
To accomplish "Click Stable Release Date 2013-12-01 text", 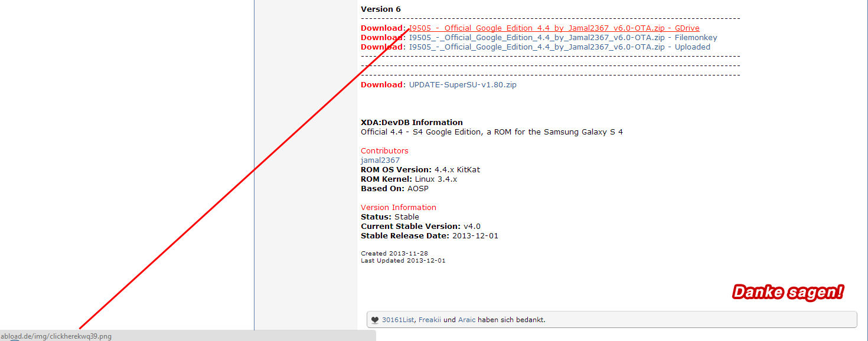I will [430, 236].
